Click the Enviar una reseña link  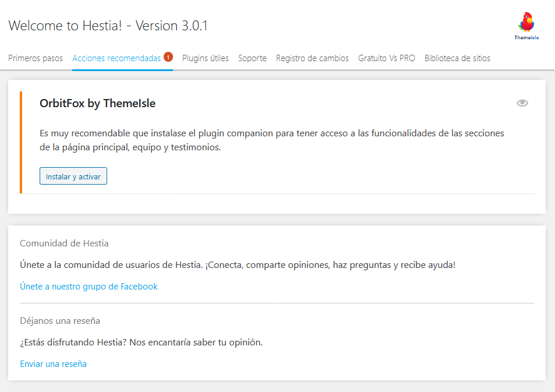(53, 364)
